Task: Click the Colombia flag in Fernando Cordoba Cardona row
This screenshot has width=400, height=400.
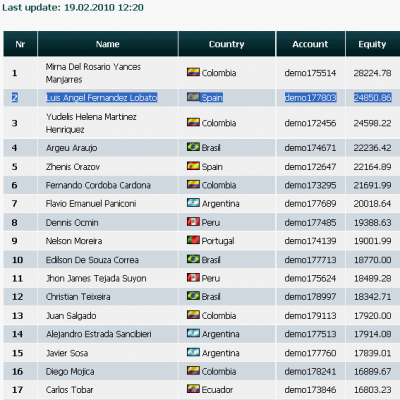Action: (x=193, y=184)
